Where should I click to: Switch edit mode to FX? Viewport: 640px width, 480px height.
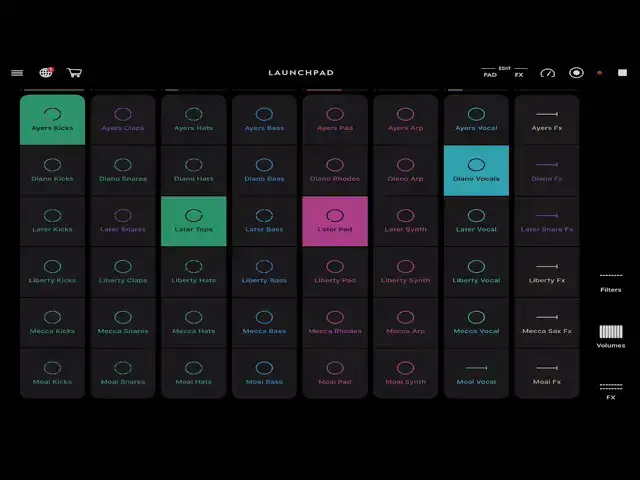(519, 75)
